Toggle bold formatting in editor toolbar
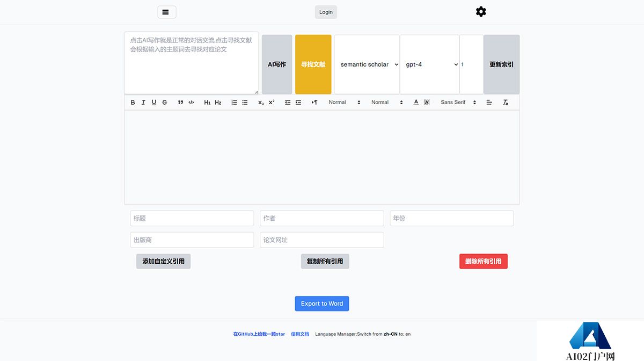The image size is (644, 361). 133,102
